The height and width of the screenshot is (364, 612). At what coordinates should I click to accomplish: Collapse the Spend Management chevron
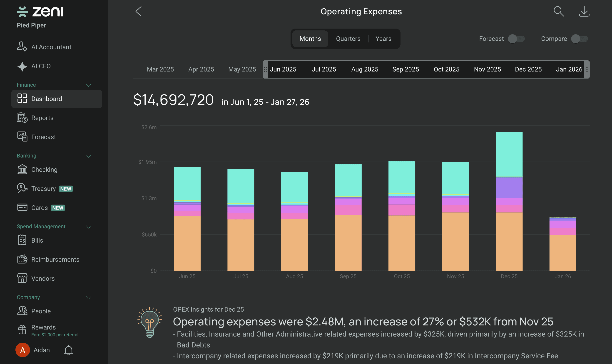coord(89,227)
